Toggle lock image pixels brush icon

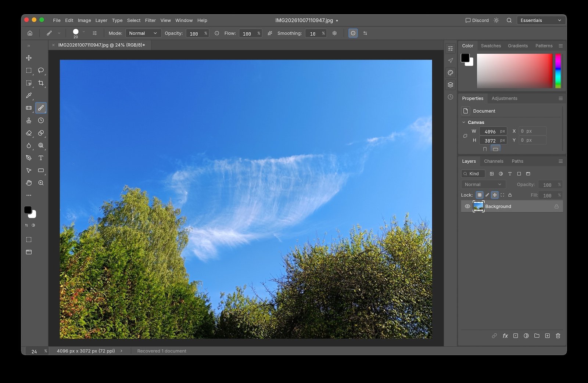[x=487, y=195]
